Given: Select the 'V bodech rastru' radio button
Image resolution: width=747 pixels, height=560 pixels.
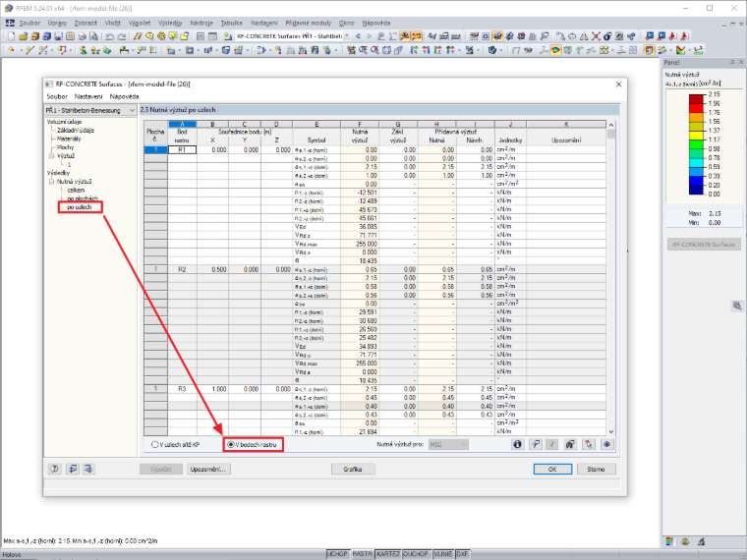Looking at the screenshot, I should click(x=231, y=445).
